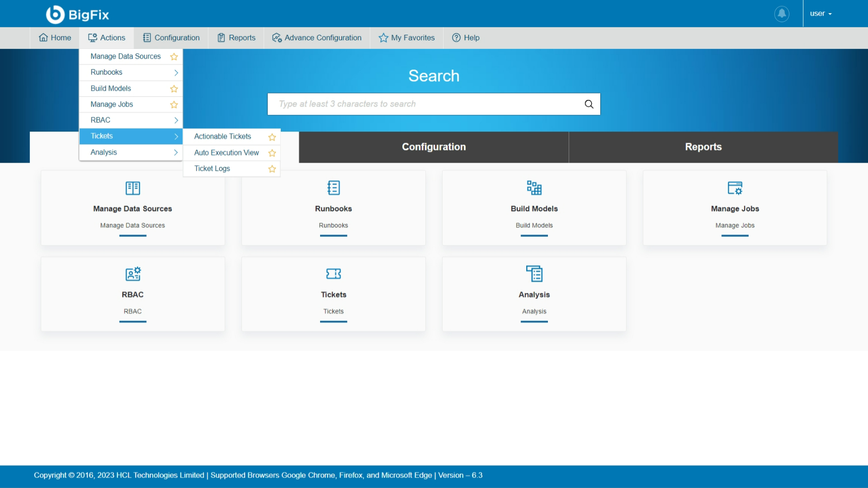Click the Tickets card icon
Viewport: 868px width, 488px height.
point(334,274)
